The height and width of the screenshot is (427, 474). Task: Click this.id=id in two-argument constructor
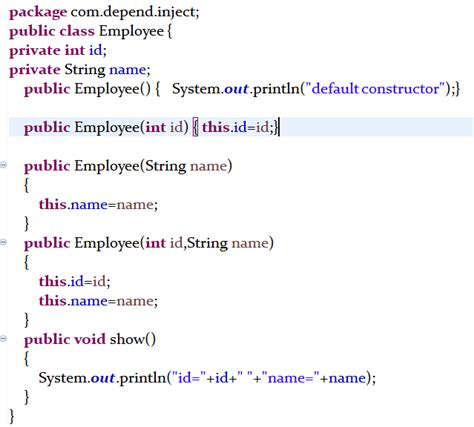click(x=74, y=281)
